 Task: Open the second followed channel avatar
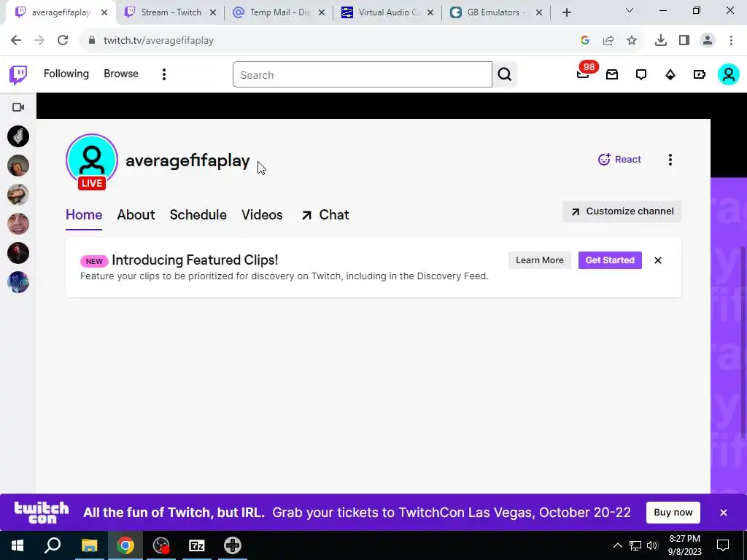coord(18,166)
